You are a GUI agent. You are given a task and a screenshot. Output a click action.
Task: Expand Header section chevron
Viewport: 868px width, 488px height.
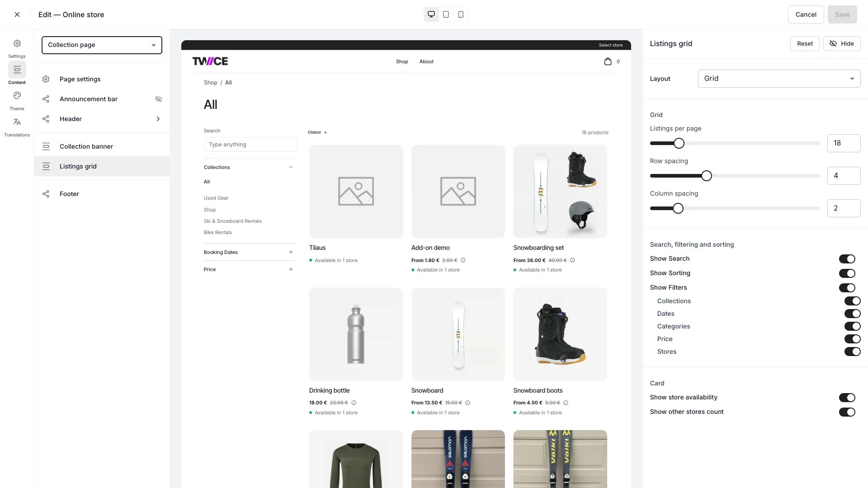[158, 119]
